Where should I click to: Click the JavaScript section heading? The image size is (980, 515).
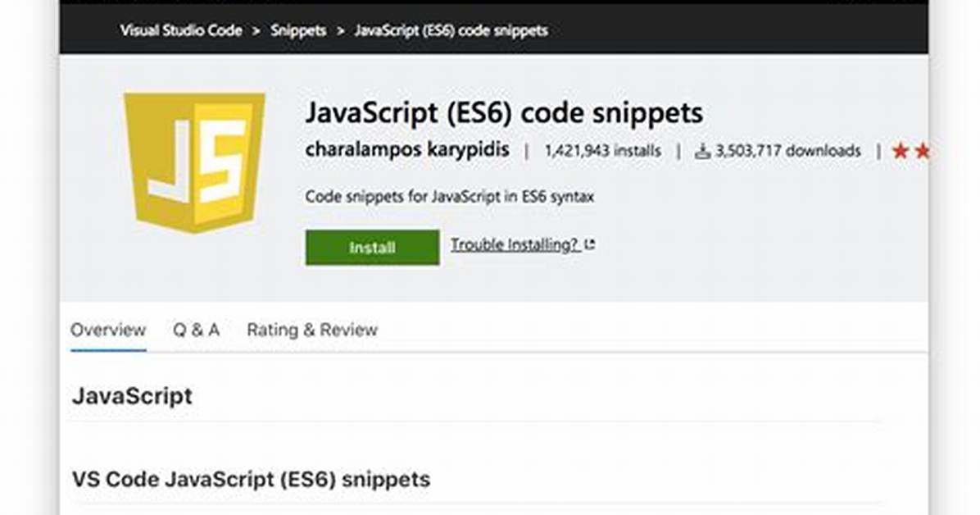(x=132, y=396)
